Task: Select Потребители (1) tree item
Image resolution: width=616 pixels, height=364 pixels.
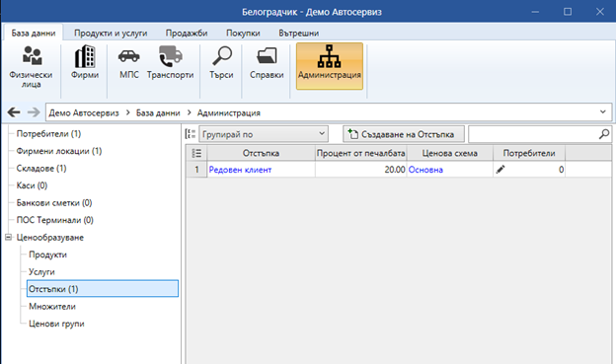Action: 48,134
